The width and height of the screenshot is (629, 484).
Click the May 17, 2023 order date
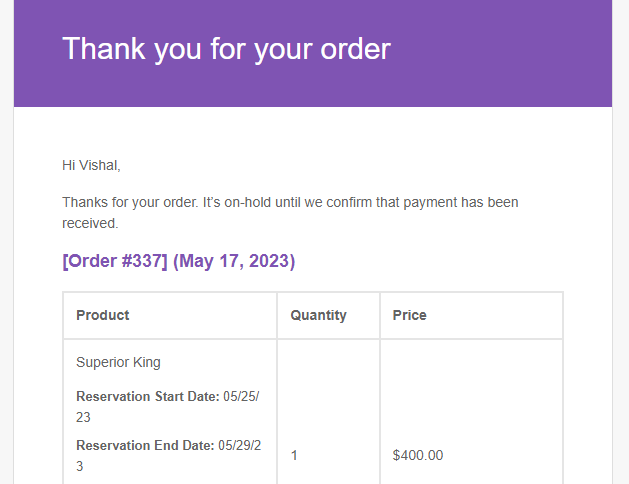234,261
